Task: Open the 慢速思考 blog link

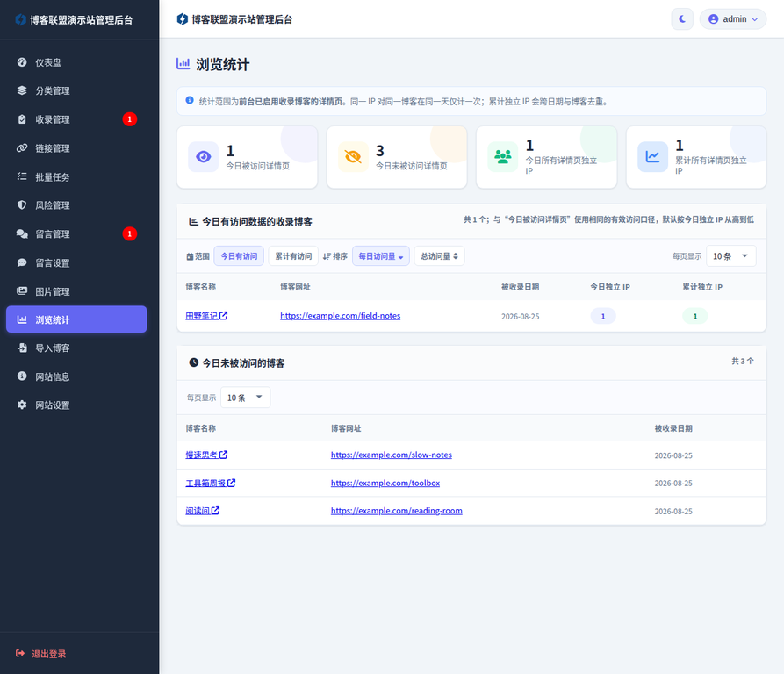Action: pyautogui.click(x=206, y=455)
